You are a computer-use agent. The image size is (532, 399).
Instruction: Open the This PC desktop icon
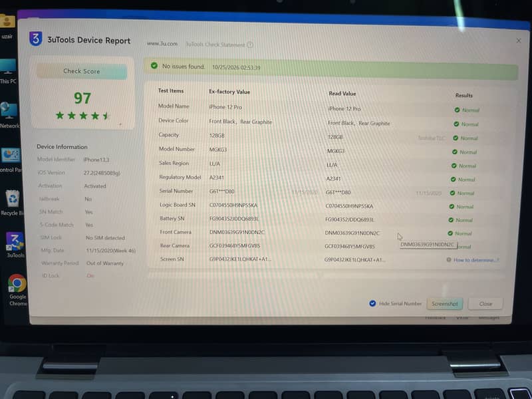8,71
